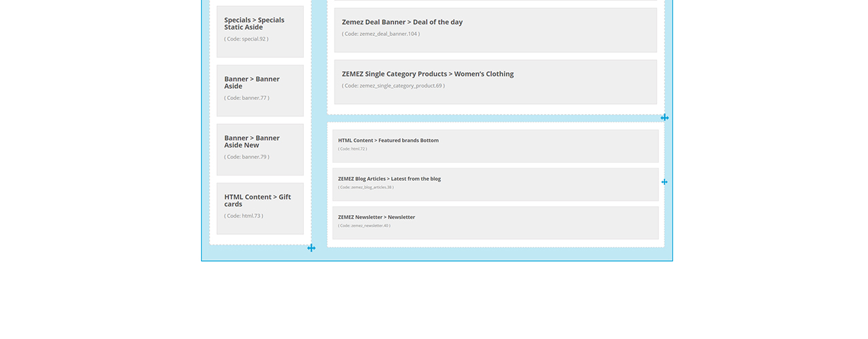Click the move handle beside Women's Clothing column

click(x=664, y=117)
